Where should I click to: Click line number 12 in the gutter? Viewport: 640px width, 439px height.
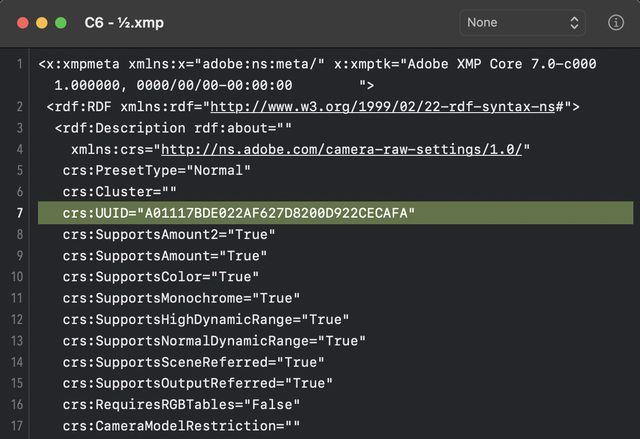(x=20, y=319)
